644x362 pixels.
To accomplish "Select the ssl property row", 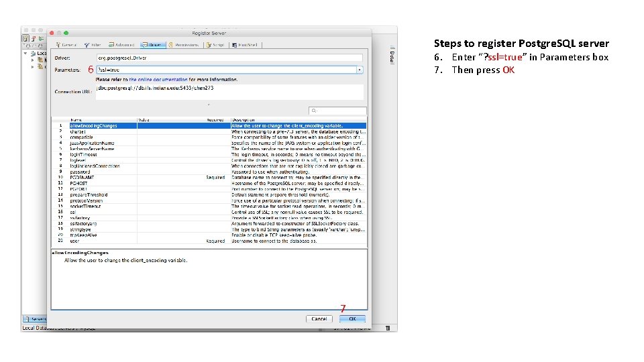I will click(209, 212).
